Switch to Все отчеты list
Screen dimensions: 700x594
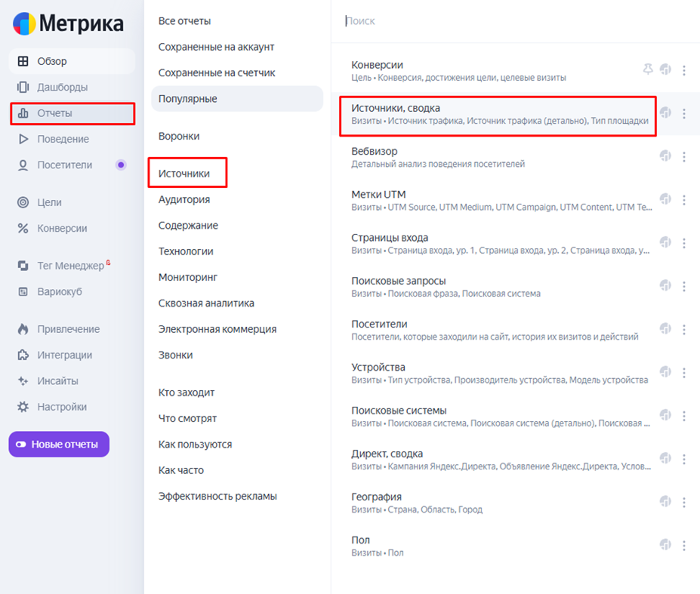point(185,21)
